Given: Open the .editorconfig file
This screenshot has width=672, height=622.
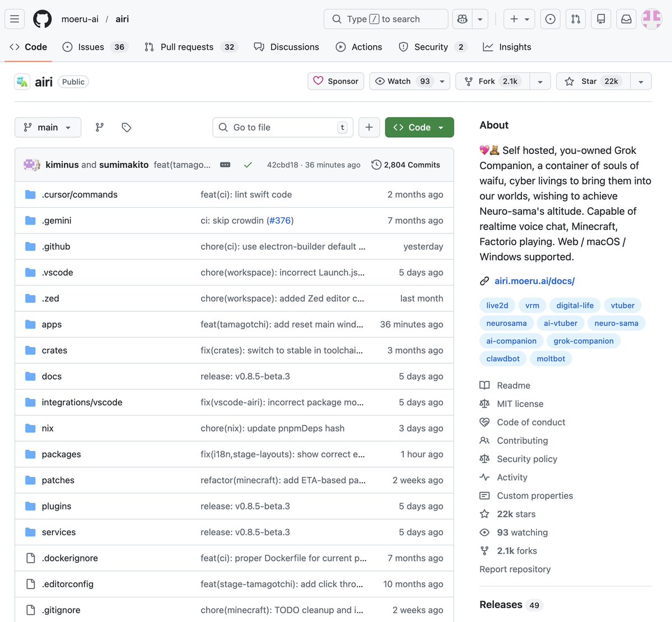Looking at the screenshot, I should [68, 584].
